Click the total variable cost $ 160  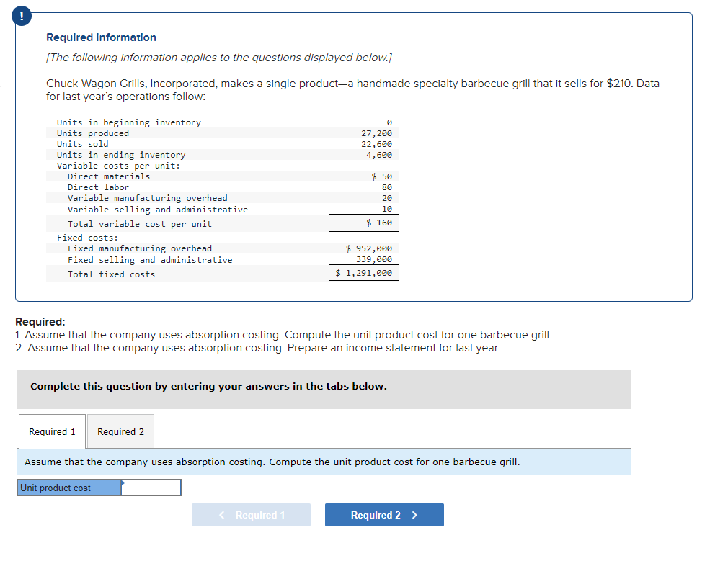tap(379, 223)
